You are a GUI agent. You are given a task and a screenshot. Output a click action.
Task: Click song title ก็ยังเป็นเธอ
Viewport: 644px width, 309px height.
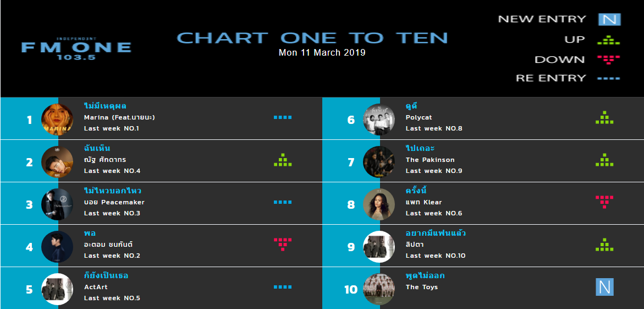pyautogui.click(x=106, y=275)
